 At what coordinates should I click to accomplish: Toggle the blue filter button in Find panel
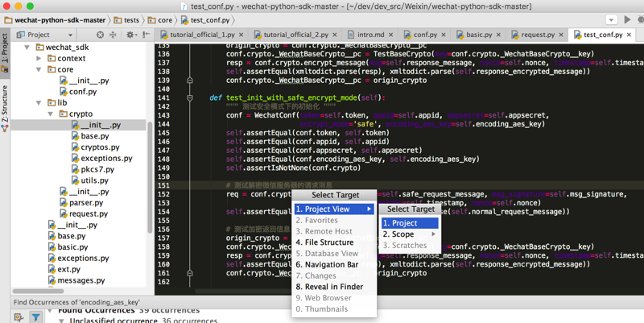pos(35,317)
